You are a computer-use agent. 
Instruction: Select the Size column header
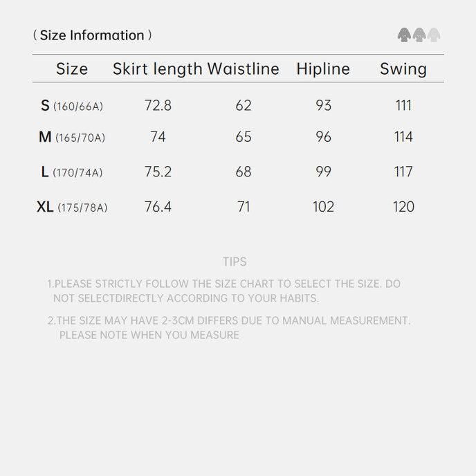coord(72,69)
